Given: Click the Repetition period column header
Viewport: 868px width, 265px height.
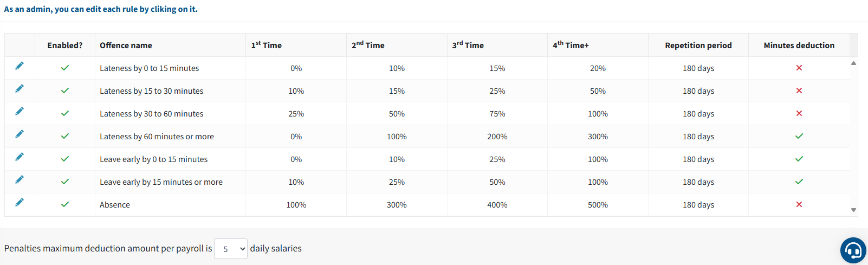Looking at the screenshot, I should point(698,46).
